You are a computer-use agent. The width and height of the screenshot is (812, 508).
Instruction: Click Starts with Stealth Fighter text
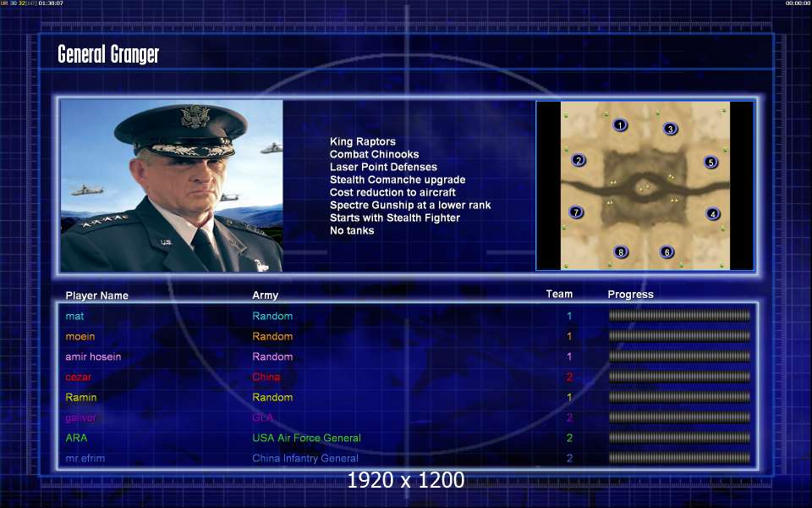(x=395, y=218)
